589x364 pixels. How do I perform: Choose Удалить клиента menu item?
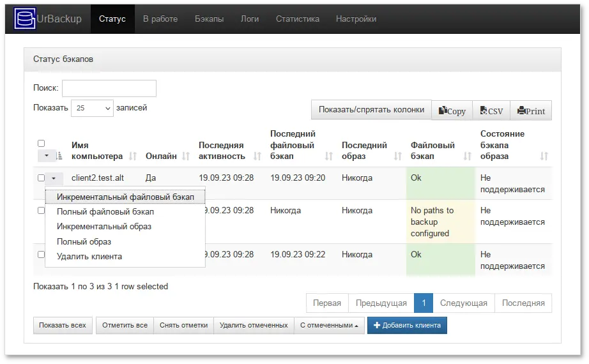[125, 257]
